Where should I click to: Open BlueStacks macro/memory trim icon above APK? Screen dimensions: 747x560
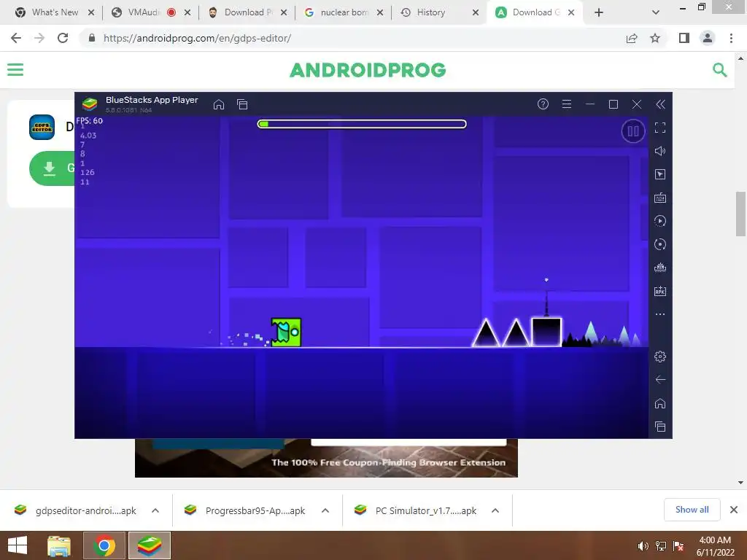point(660,268)
